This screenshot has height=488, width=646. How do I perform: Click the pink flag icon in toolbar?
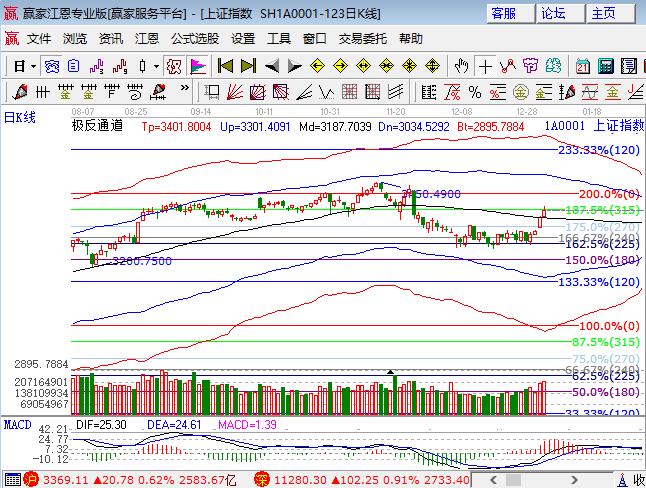tap(198, 66)
